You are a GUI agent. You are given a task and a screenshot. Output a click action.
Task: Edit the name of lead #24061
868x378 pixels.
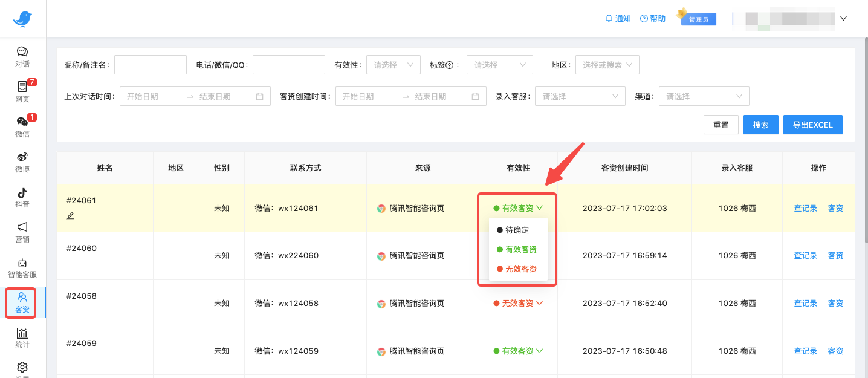(x=70, y=215)
